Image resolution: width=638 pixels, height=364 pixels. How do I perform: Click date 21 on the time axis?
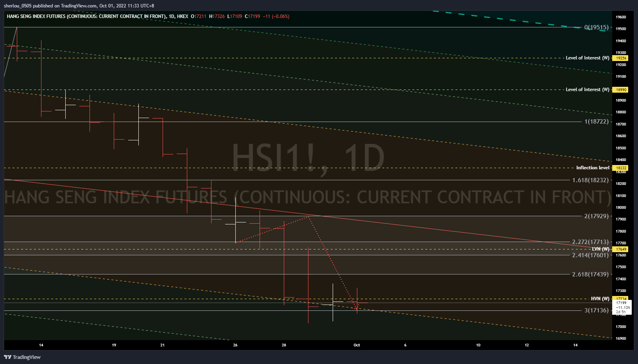click(x=162, y=345)
